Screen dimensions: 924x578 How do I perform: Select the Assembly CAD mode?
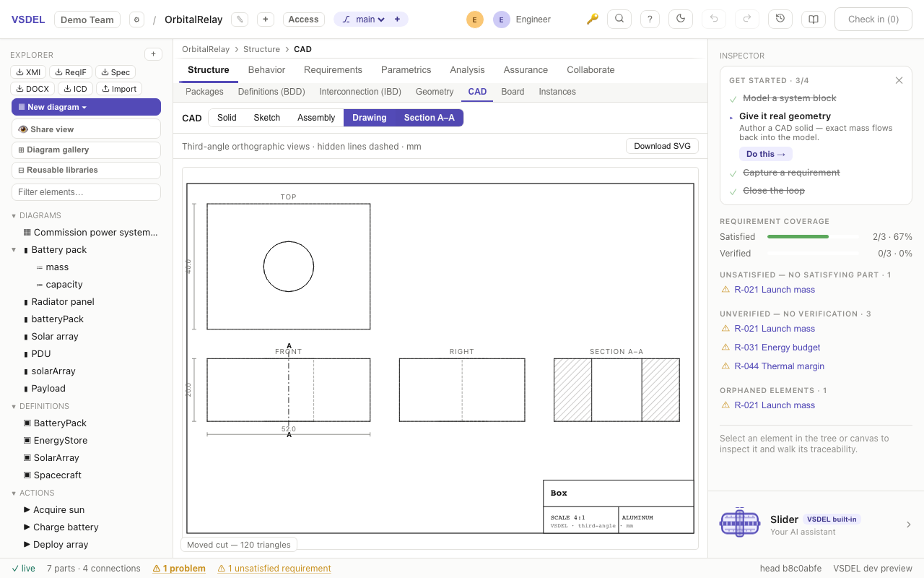[316, 118]
